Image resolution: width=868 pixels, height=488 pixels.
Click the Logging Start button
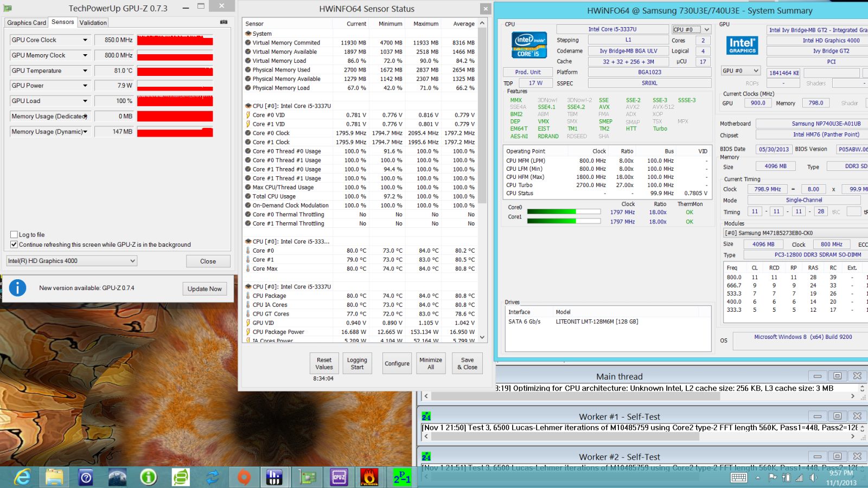[357, 363]
